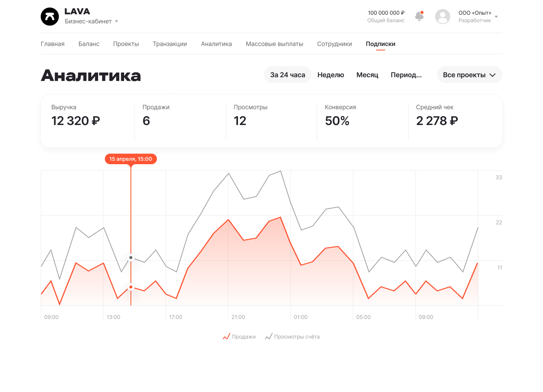Click the red Продажи legend line icon
543x392 pixels.
(x=227, y=337)
